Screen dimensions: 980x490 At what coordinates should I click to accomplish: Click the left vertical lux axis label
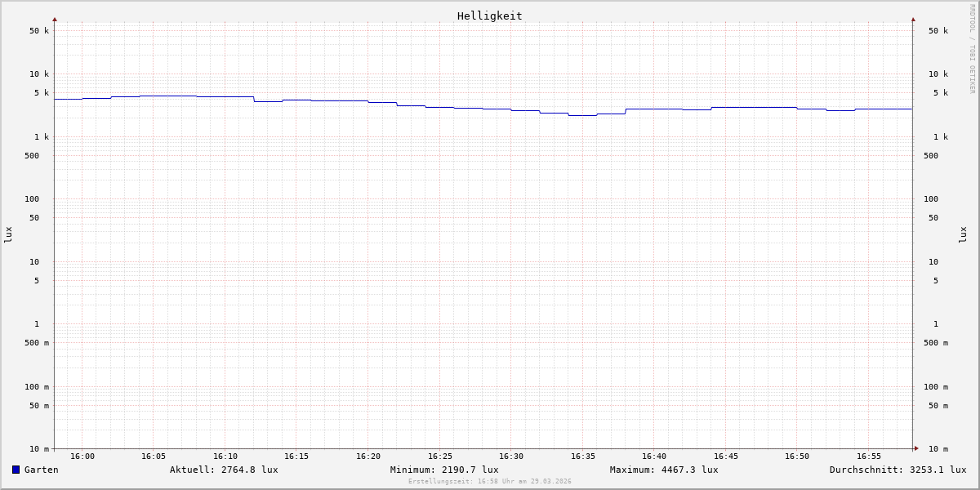pos(8,234)
